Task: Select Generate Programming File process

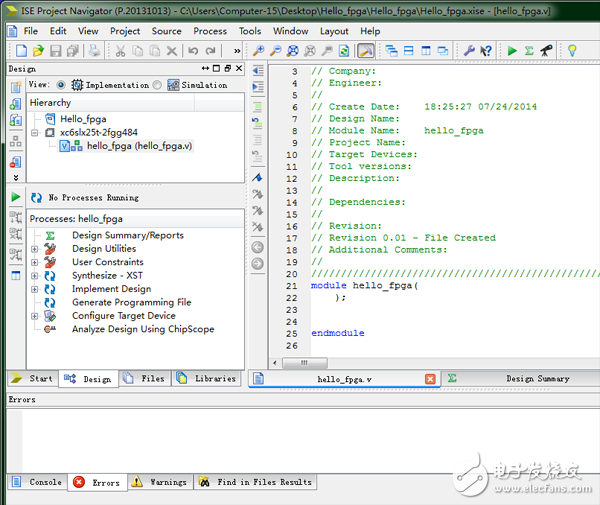Action: click(x=131, y=302)
